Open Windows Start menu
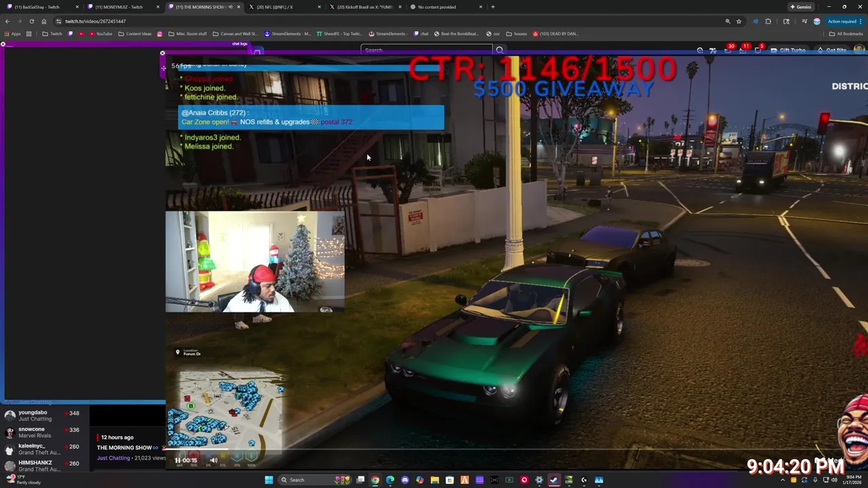 pyautogui.click(x=269, y=480)
